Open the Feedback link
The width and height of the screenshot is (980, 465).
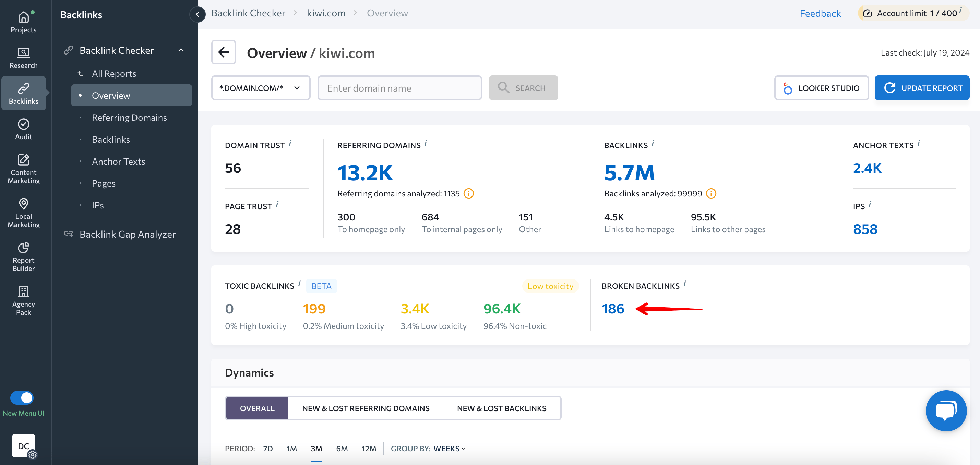(x=820, y=13)
